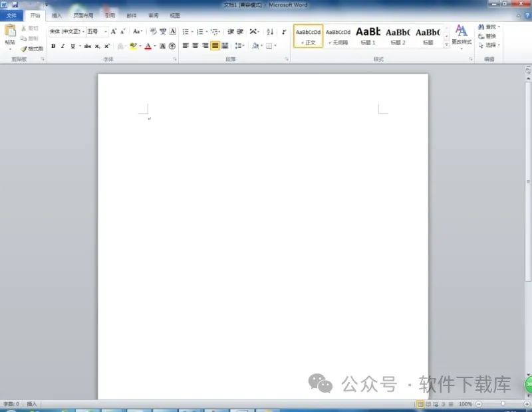Select the Format Painter (格式刷) brush
The height and width of the screenshot is (412, 532).
[24, 49]
